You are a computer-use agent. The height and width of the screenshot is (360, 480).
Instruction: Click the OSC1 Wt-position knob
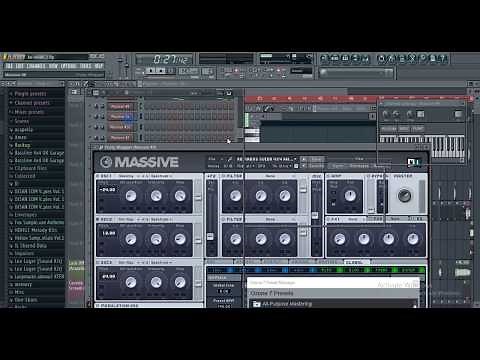pos(131,196)
